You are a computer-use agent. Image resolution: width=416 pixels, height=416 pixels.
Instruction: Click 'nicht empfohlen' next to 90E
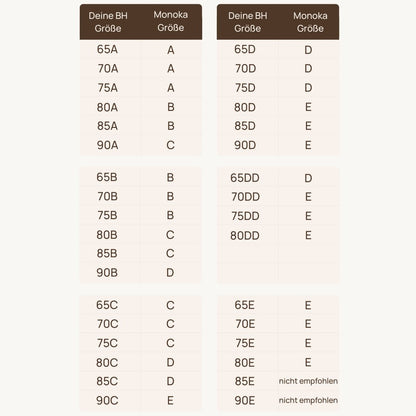point(308,400)
